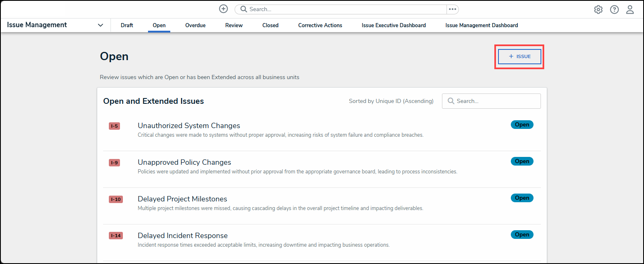Viewport: 644px width, 264px height.
Task: Click the I-14 issue ID badge
Action: (x=116, y=236)
